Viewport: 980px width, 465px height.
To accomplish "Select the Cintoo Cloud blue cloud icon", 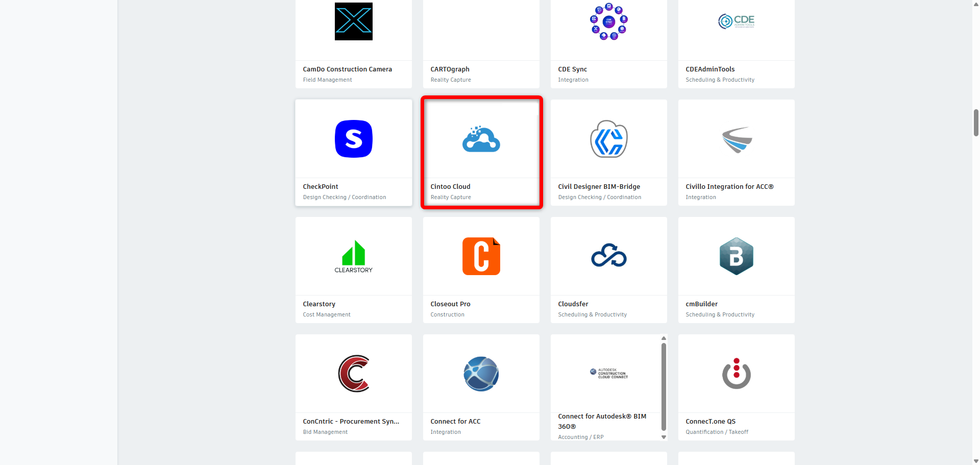I will pyautogui.click(x=481, y=139).
